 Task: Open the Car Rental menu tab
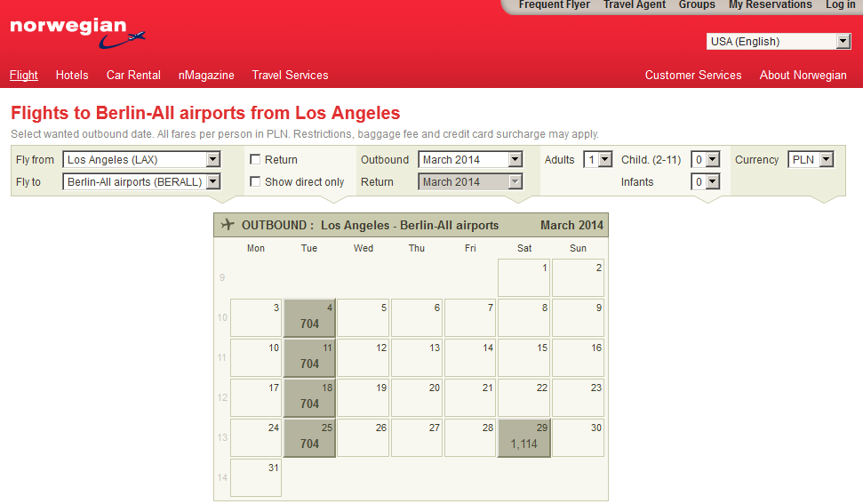(133, 75)
